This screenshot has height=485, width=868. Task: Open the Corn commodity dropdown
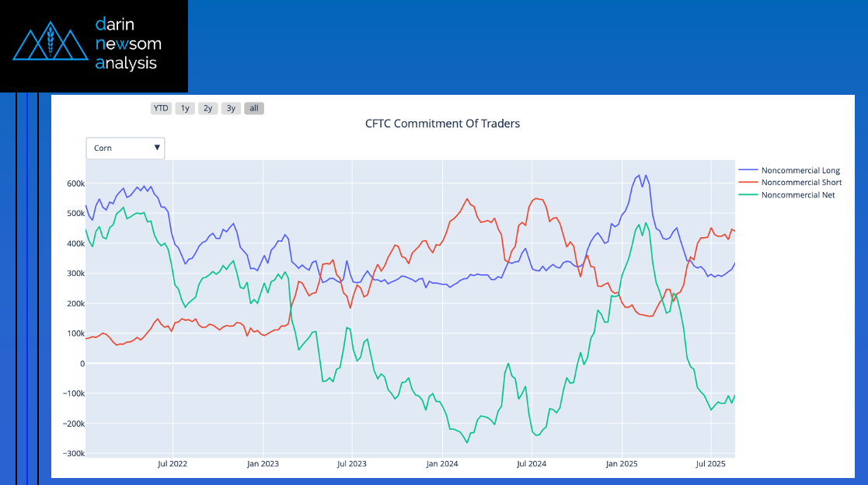125,148
